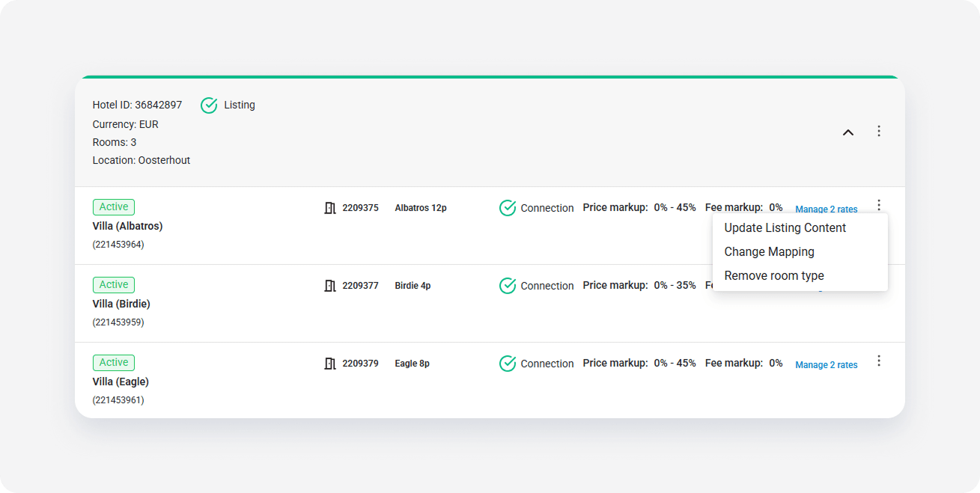Collapse the hotel card with the chevron
Image resolution: width=980 pixels, height=493 pixels.
coord(847,132)
